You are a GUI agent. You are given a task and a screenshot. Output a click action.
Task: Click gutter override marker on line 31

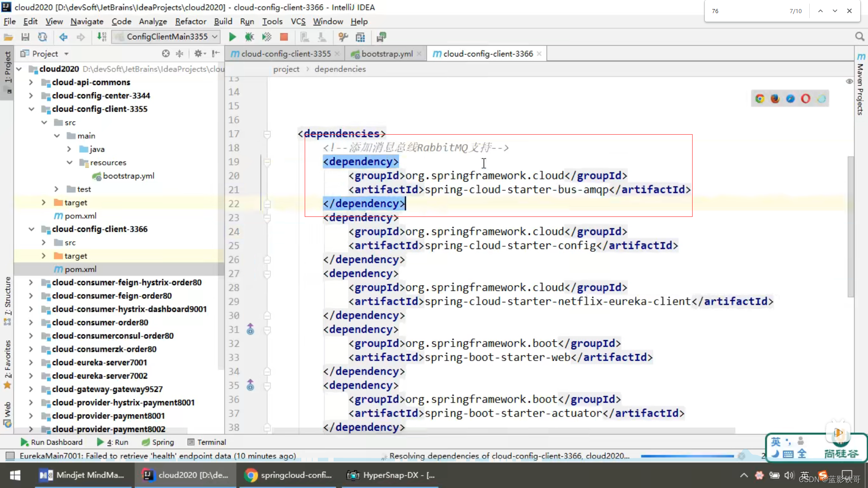(250, 329)
